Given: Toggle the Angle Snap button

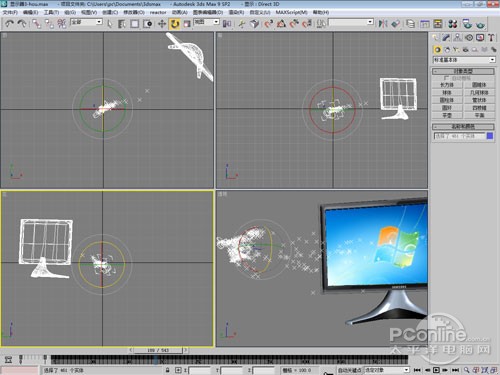Looking at the screenshot, I should coord(281,24).
